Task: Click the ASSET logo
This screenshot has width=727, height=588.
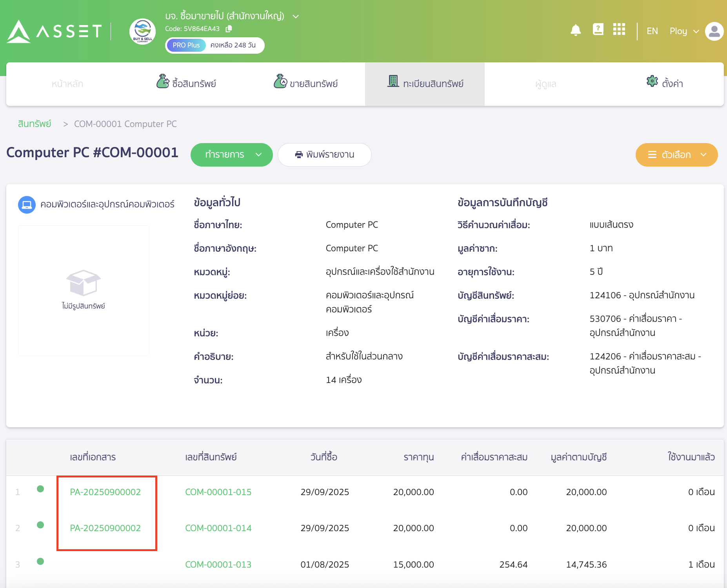Action: [53, 31]
